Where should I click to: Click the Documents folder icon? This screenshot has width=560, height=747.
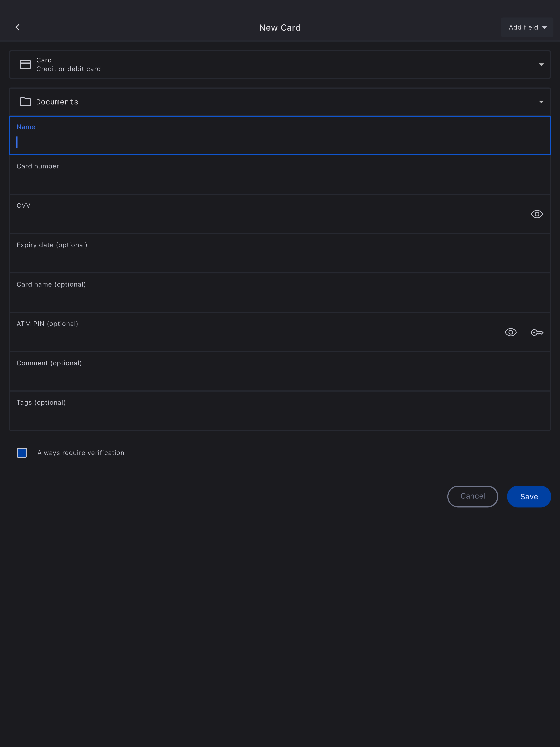click(x=25, y=102)
